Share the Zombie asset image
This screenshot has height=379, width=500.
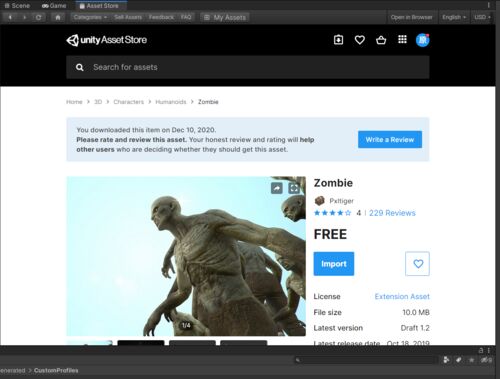tap(277, 188)
